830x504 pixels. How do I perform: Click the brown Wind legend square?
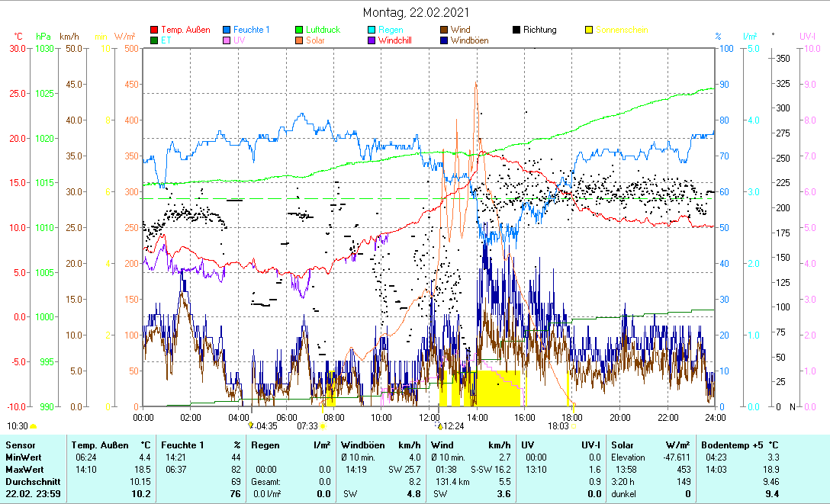point(444,30)
